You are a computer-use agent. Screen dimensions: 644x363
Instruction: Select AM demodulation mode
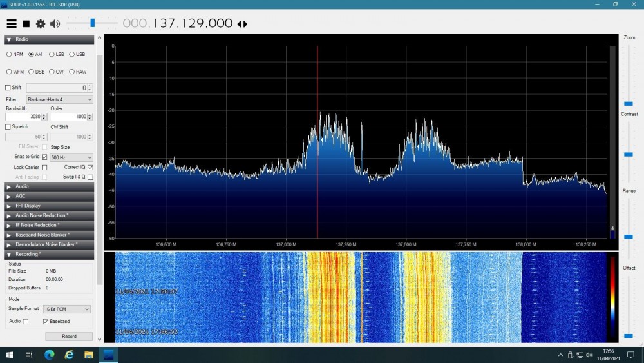tap(31, 54)
